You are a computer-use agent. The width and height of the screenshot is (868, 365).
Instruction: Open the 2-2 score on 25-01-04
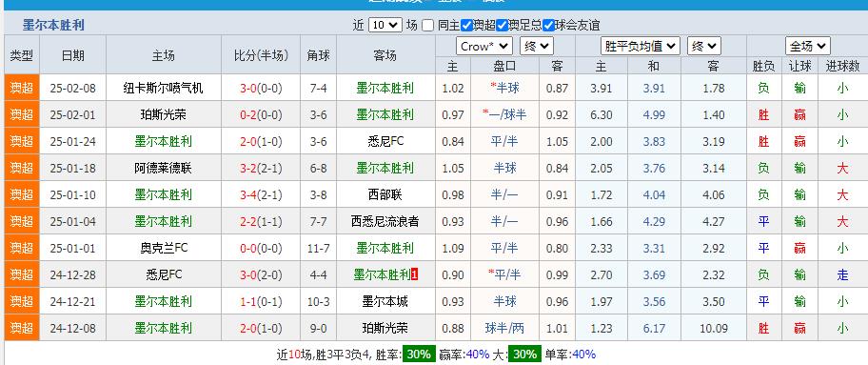coord(248,221)
